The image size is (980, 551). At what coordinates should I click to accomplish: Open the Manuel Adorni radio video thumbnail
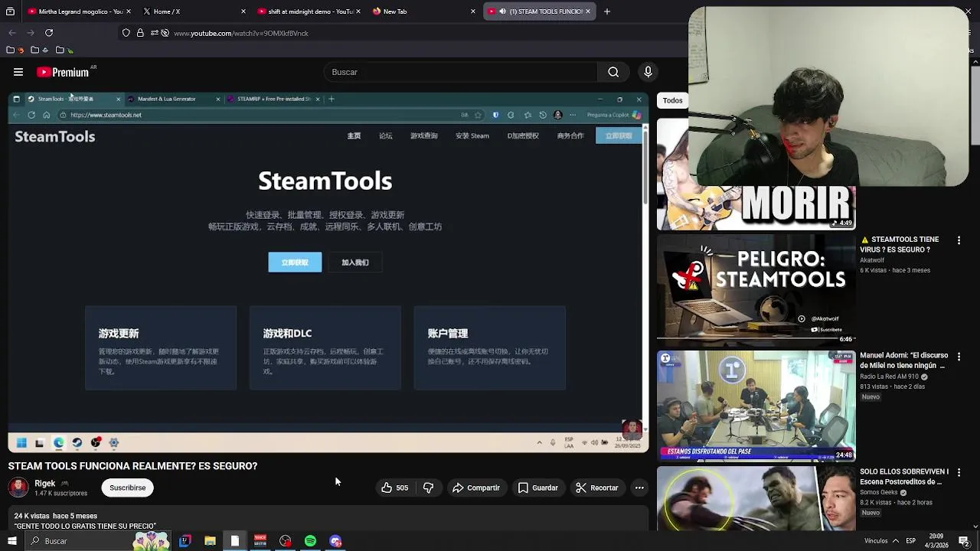pyautogui.click(x=756, y=406)
